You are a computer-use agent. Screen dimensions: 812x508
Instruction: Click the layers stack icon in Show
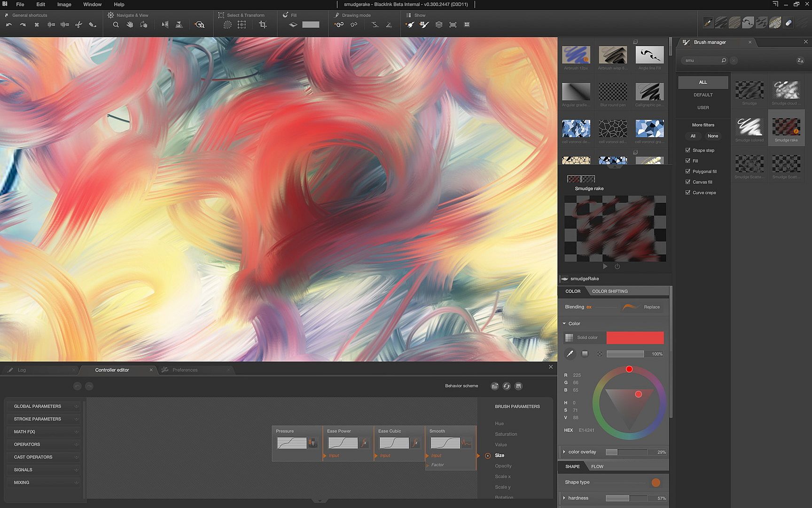point(439,25)
